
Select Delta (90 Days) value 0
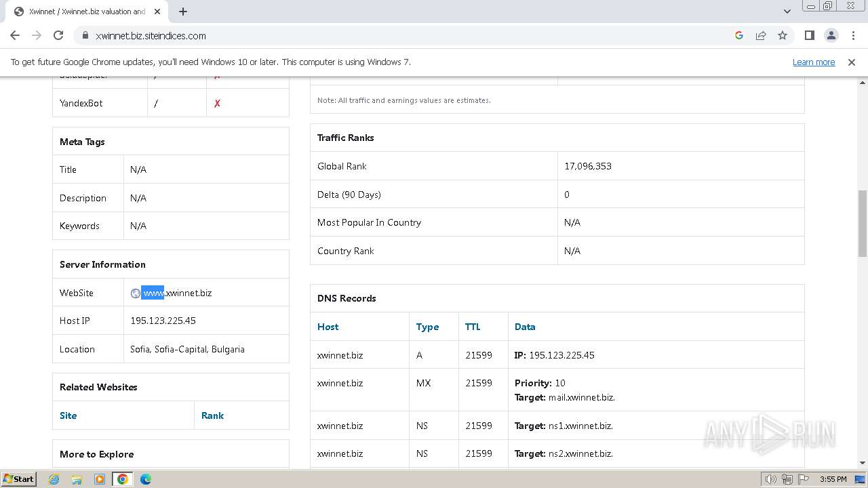coord(567,195)
